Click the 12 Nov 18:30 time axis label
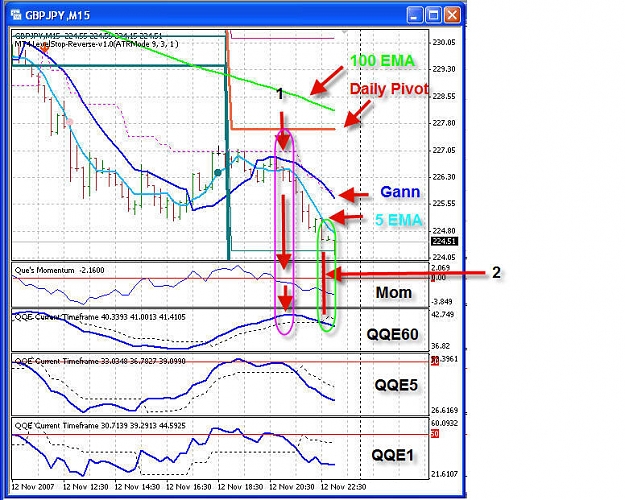Viewport: 625px width, 500px height. click(240, 487)
